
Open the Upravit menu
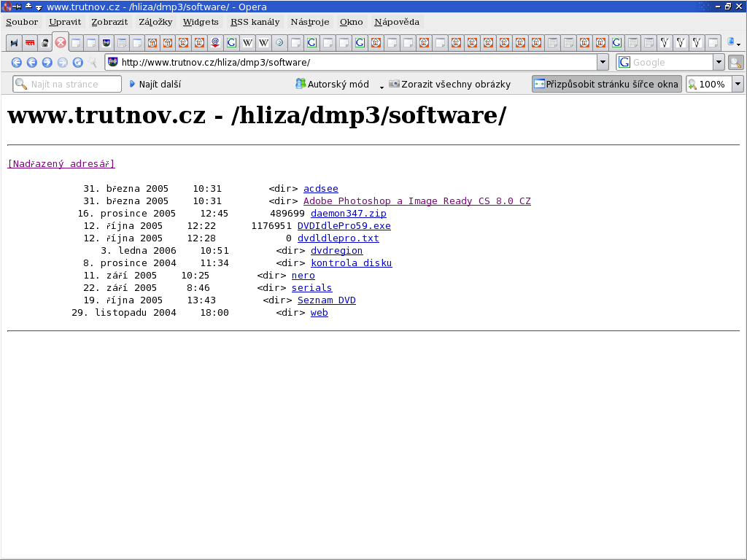coord(65,22)
